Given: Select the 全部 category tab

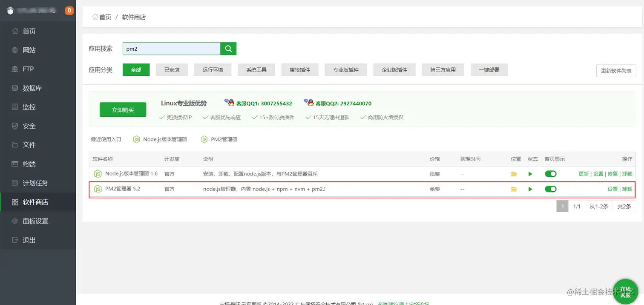Looking at the screenshot, I should pos(136,70).
